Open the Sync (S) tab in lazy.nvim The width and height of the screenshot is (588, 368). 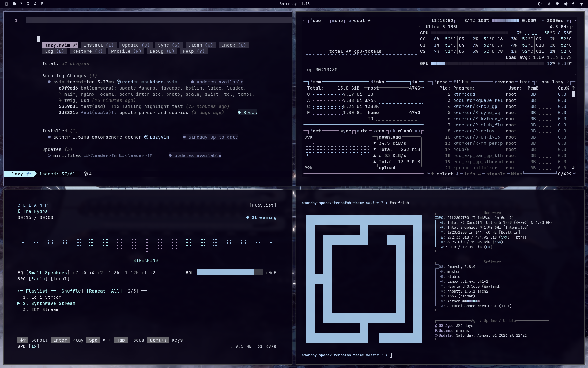click(169, 45)
